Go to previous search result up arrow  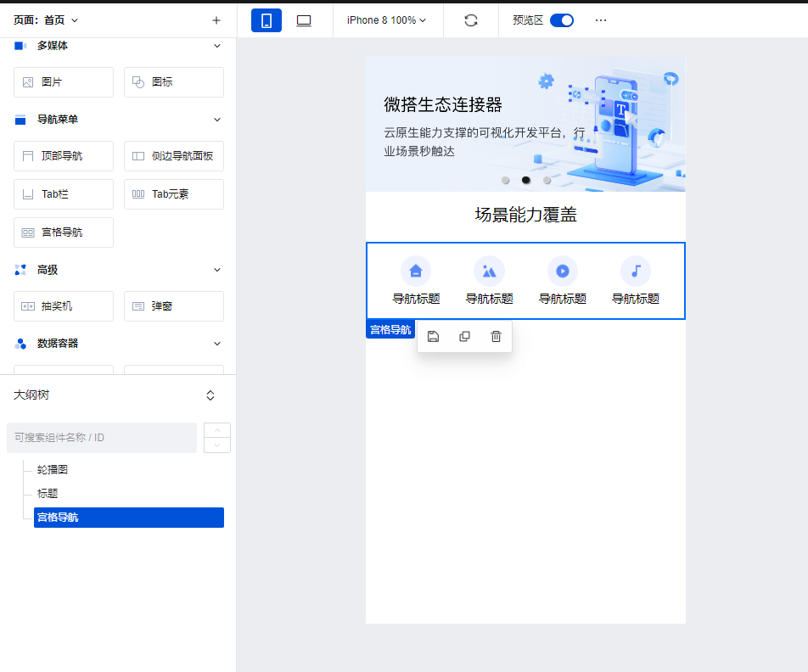[x=217, y=430]
